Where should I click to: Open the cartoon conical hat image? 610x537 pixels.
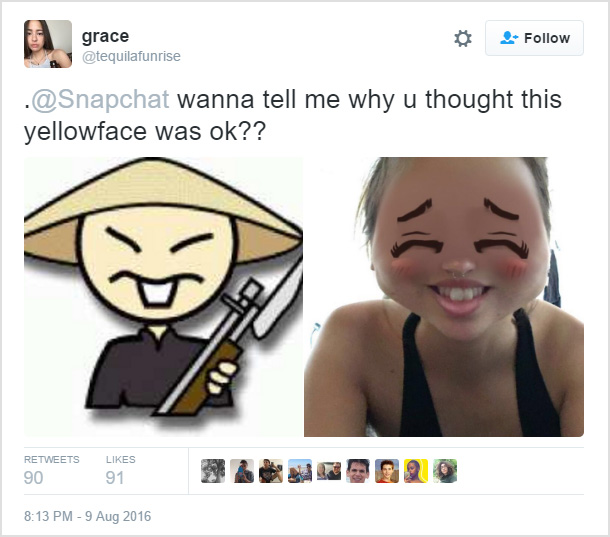click(x=163, y=297)
